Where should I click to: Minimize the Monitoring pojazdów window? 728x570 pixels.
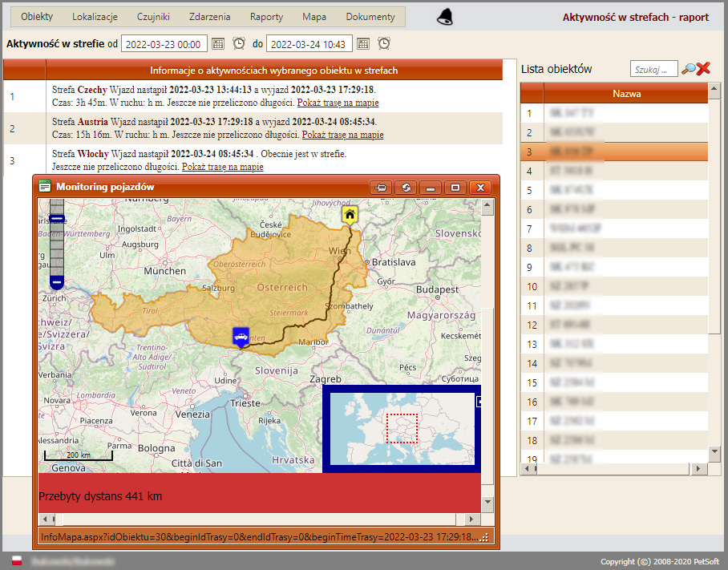coord(431,188)
